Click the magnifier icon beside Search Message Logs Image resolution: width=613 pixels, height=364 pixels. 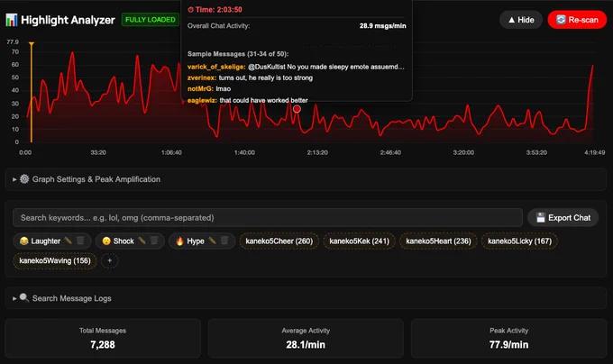pyautogui.click(x=24, y=297)
